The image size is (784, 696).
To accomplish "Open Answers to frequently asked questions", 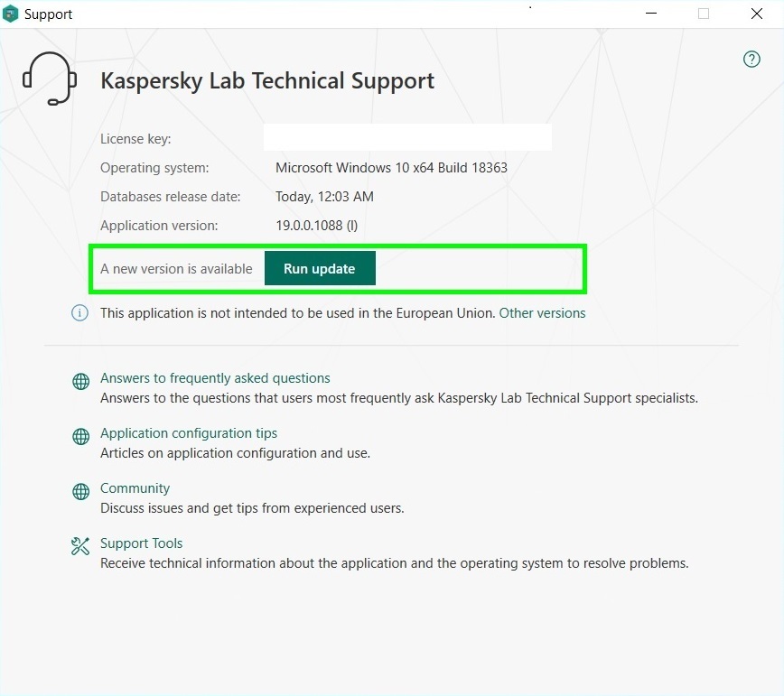I will 215,378.
